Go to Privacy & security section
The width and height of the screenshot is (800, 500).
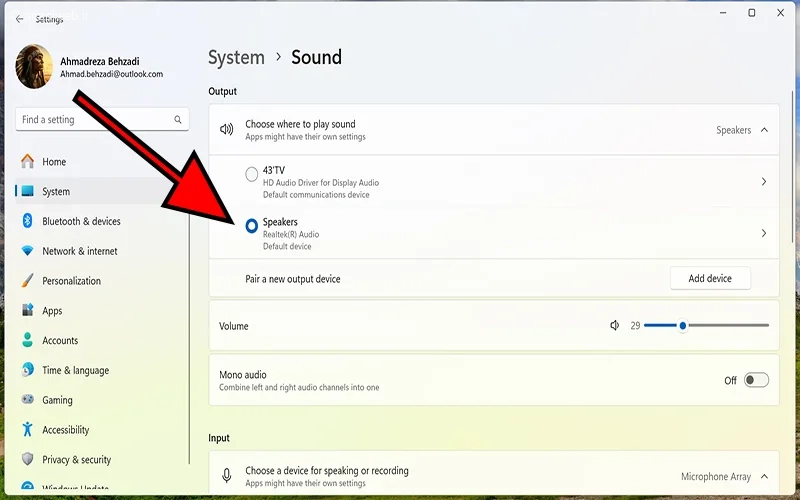(x=76, y=460)
